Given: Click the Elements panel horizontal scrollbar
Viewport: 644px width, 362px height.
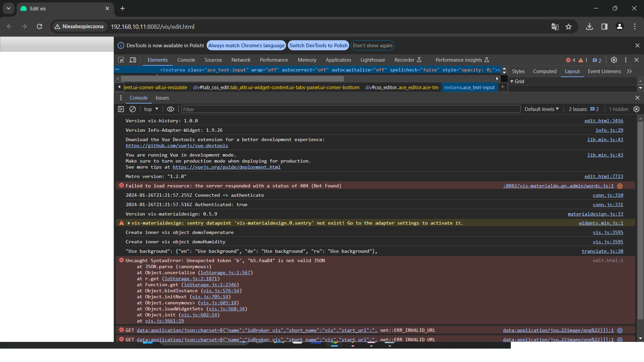Looking at the screenshot, I should click(x=232, y=78).
